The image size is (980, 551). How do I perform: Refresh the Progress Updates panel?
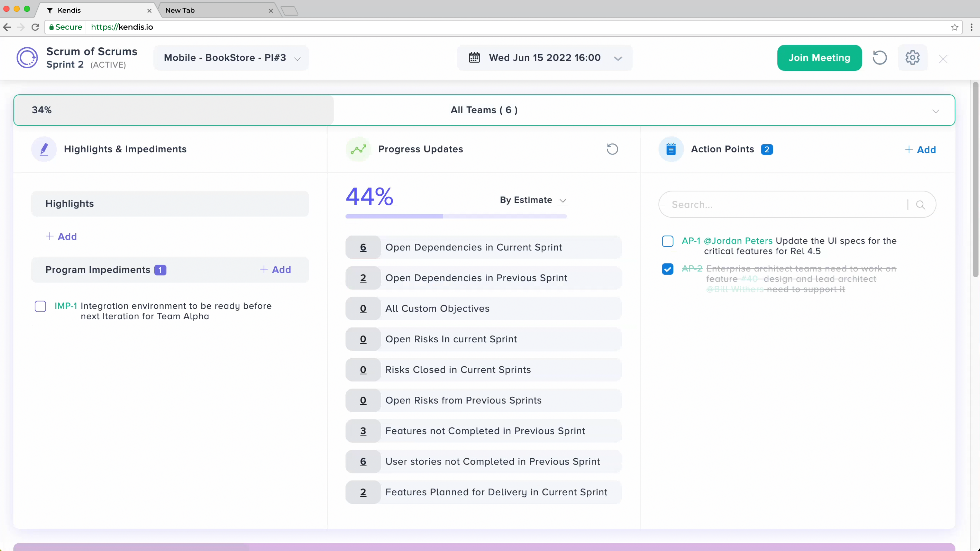click(612, 149)
